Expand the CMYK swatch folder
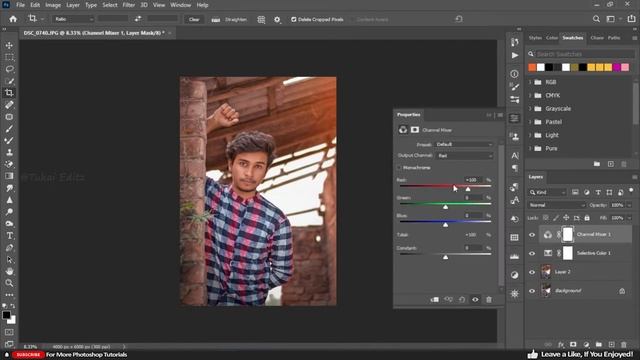640x360 pixels. point(531,96)
